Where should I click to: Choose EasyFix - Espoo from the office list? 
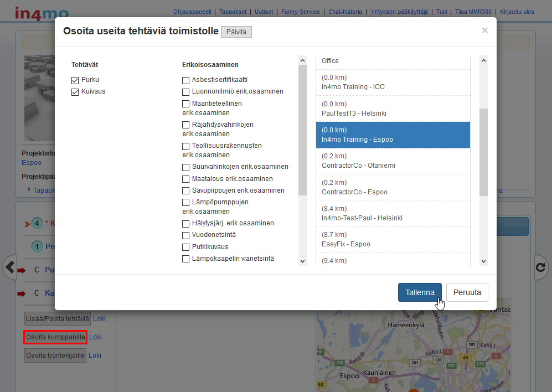tap(393, 240)
